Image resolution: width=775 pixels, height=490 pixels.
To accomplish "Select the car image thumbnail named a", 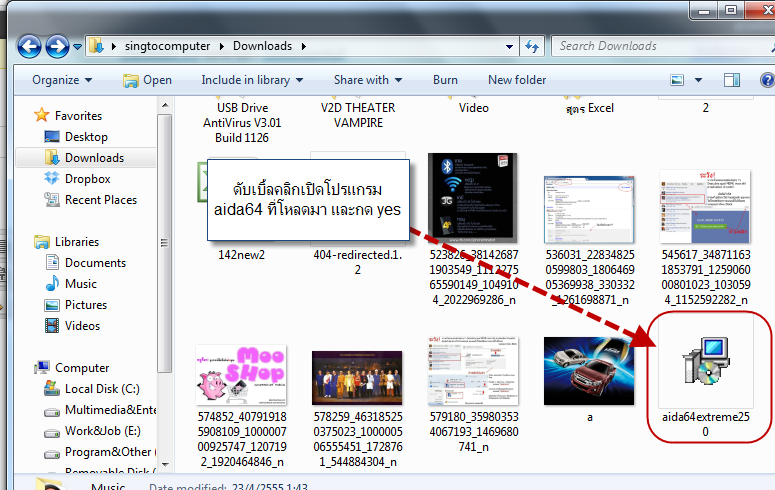I will click(589, 372).
